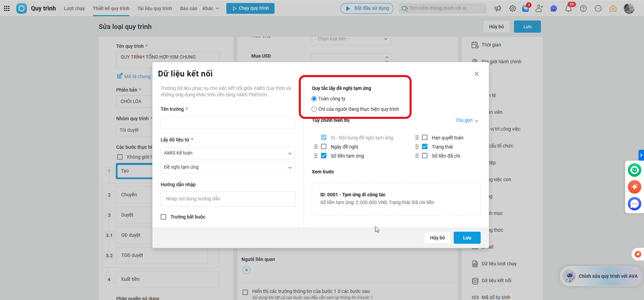Switch to the Báo cáo tab
This screenshot has width=644, height=300.
click(x=189, y=8)
